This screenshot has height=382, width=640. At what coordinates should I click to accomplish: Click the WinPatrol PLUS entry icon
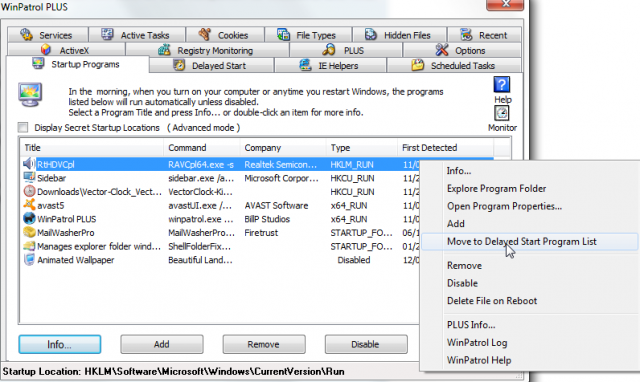[29, 218]
